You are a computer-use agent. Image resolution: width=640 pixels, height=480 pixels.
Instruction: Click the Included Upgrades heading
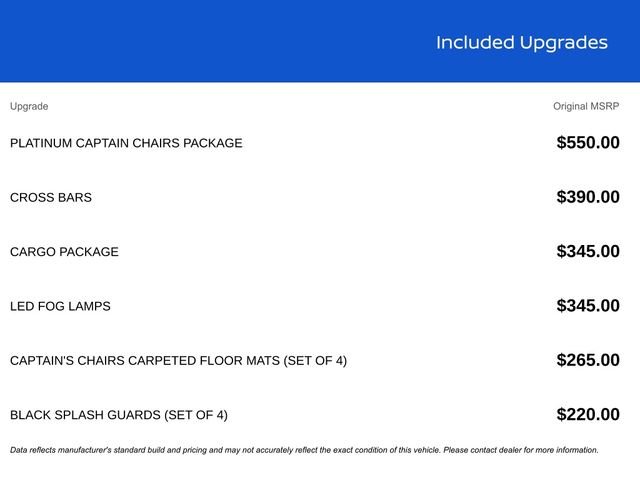[x=521, y=42]
